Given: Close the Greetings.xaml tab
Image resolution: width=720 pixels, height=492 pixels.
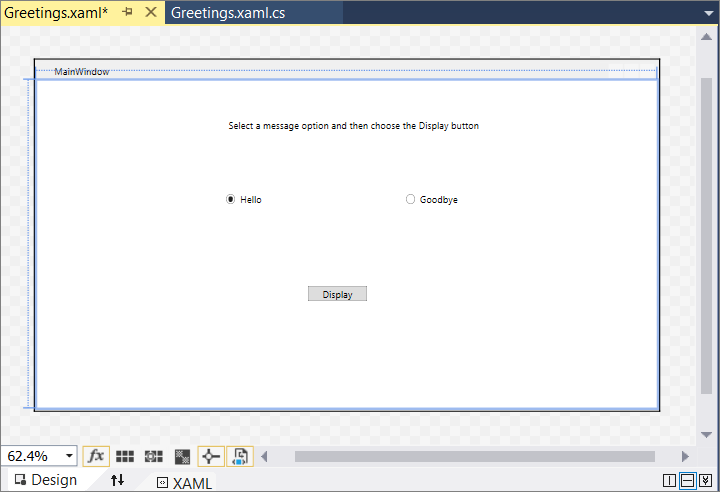Looking at the screenshot, I should [151, 12].
